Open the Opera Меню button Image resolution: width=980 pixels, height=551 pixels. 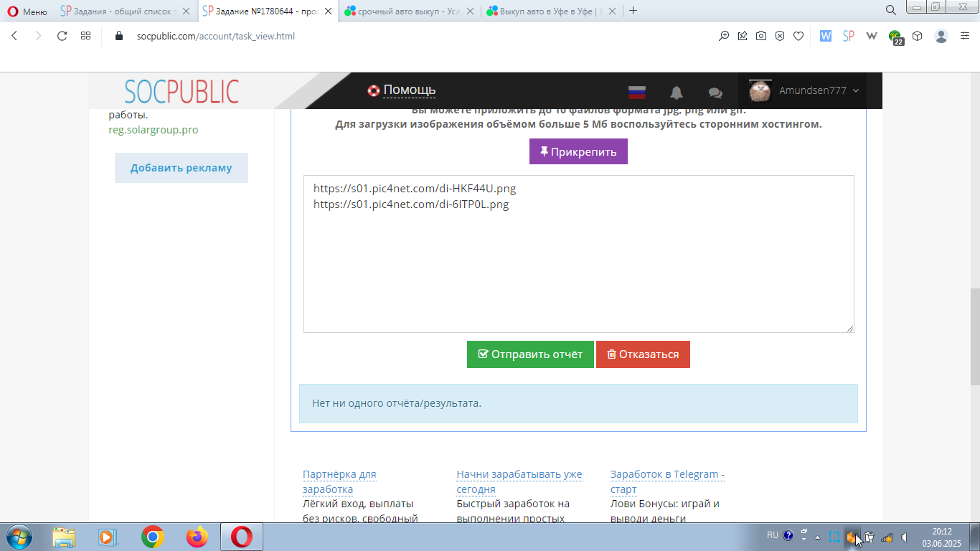click(27, 11)
